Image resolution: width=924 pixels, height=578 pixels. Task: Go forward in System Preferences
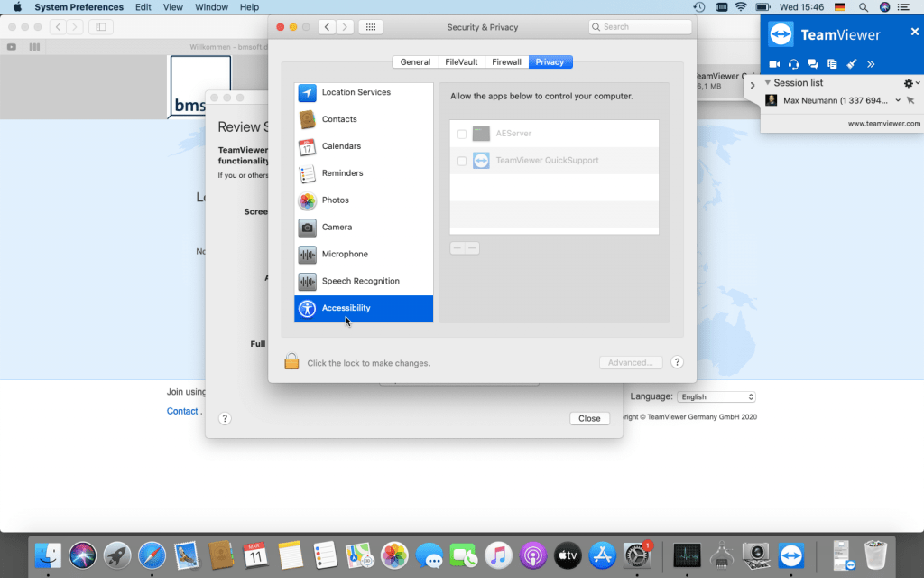345,27
